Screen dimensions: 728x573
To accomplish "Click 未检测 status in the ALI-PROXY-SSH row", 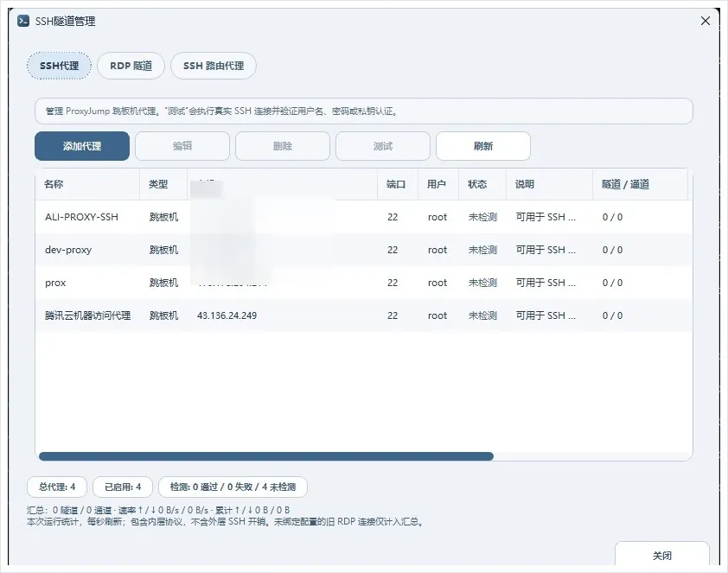I will [482, 217].
